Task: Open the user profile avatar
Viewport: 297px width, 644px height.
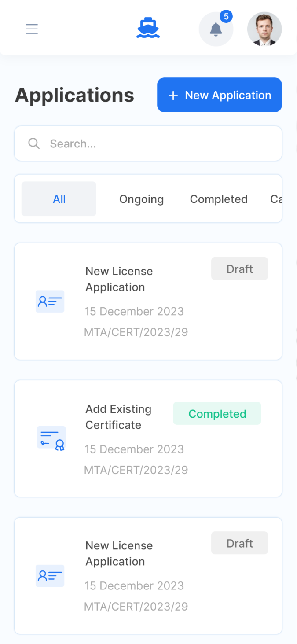Action: (264, 29)
